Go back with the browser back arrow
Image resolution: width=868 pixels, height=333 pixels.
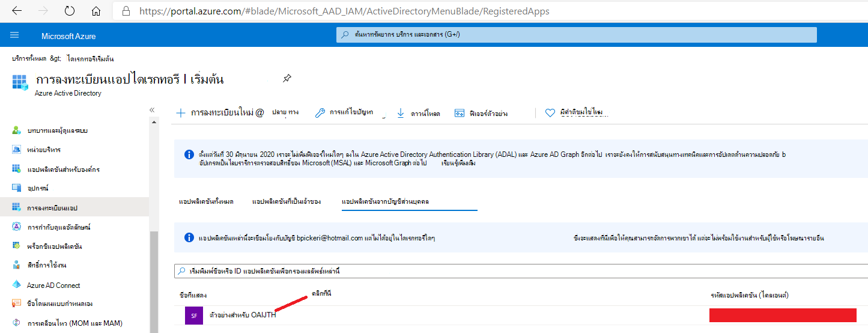16,11
